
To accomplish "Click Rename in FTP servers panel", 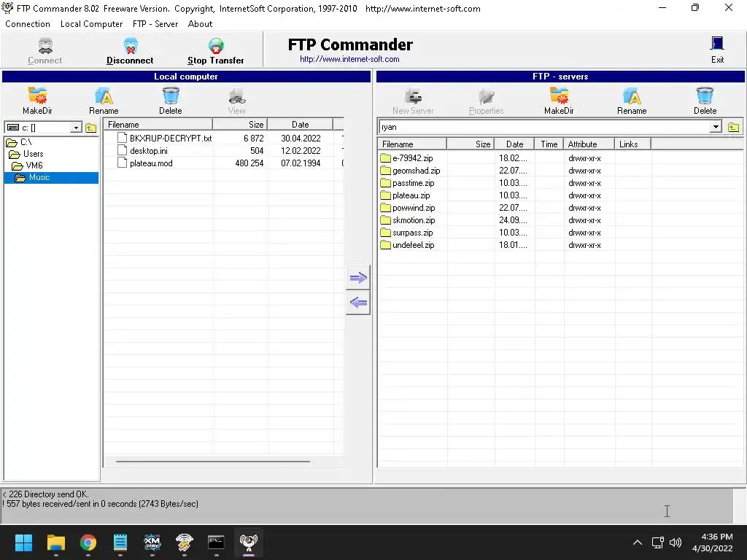I will [x=632, y=101].
